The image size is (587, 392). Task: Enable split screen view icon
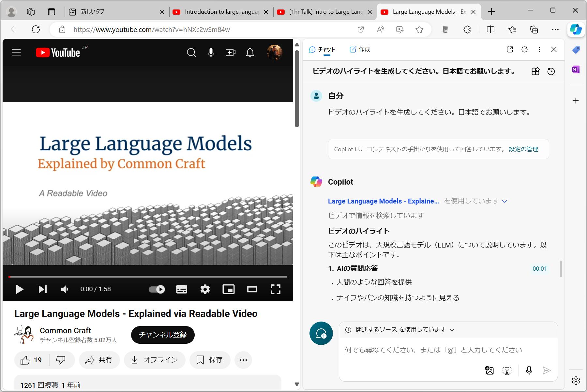[490, 30]
